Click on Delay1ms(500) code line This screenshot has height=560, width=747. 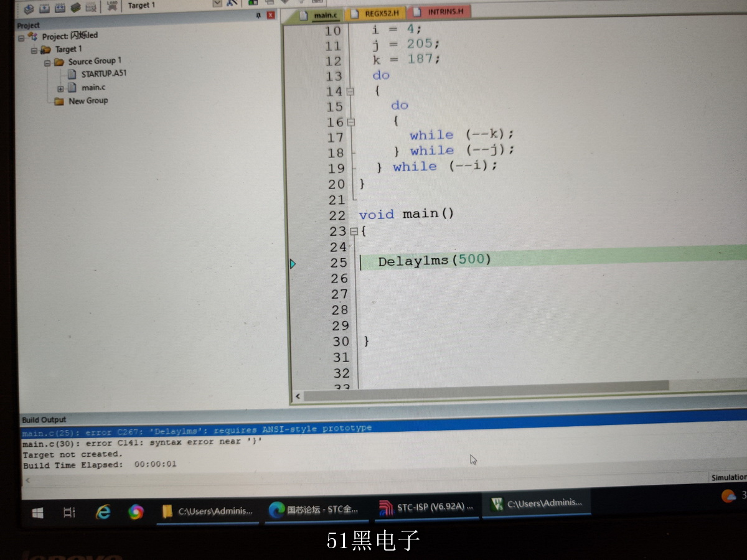[435, 260]
